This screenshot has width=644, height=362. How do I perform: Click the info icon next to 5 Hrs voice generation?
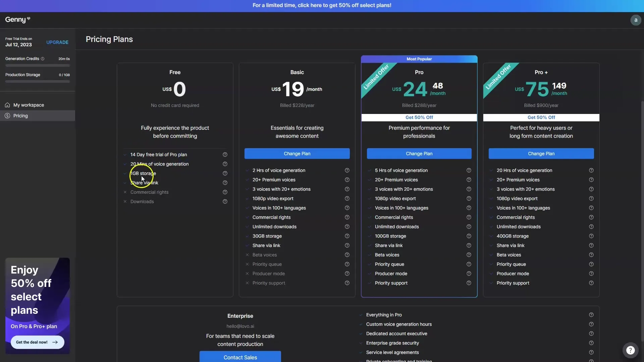coord(469,170)
